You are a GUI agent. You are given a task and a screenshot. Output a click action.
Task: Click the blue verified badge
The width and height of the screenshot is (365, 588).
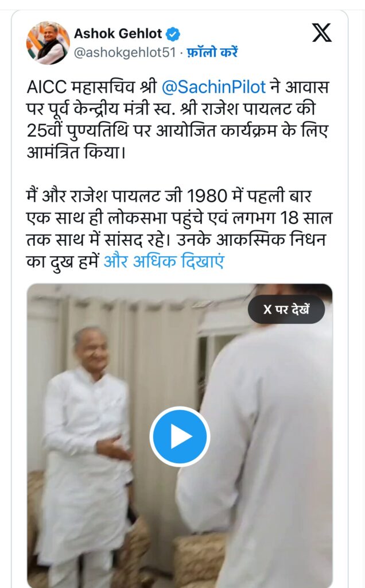(173, 34)
